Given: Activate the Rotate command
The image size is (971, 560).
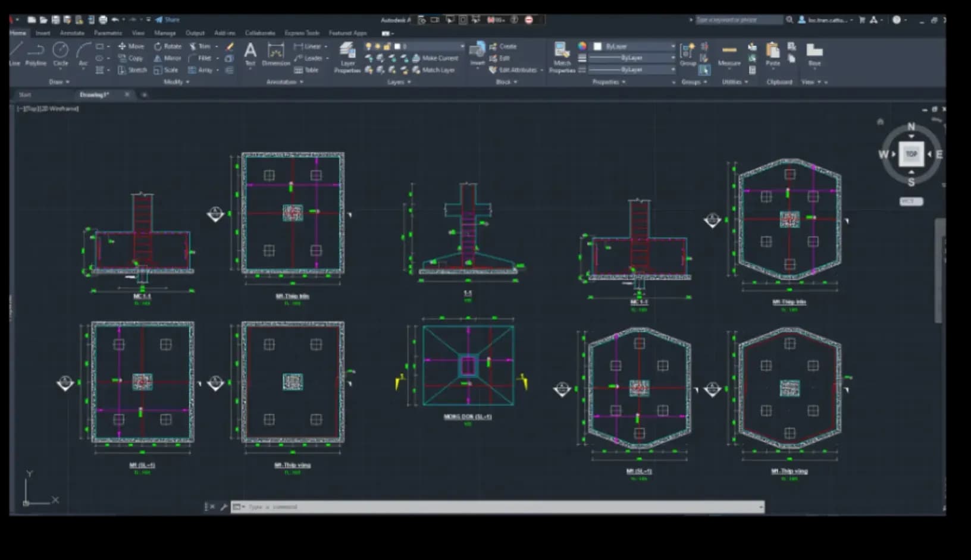Looking at the screenshot, I should [165, 46].
